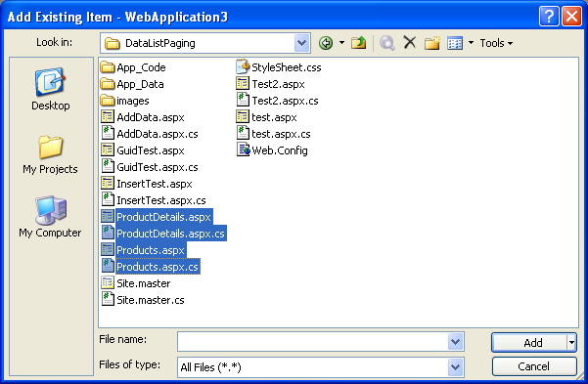Click the AddData.aspx file icon
This screenshot has width=588, height=384.
tap(108, 117)
